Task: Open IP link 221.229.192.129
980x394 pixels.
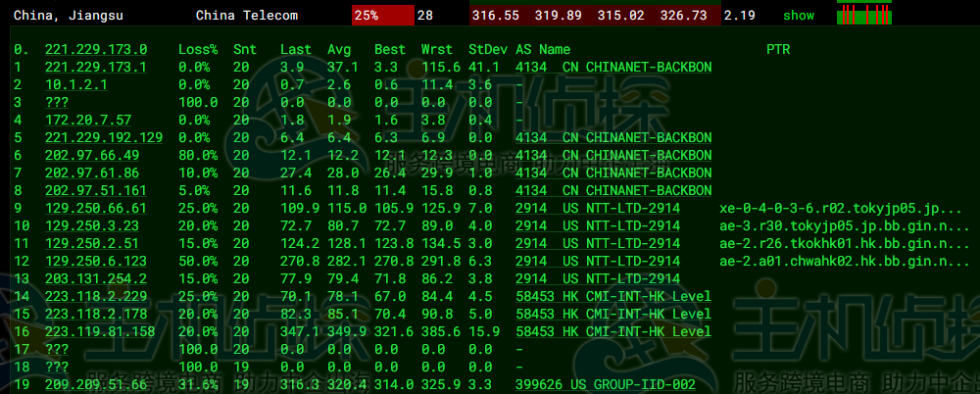Action: point(104,137)
